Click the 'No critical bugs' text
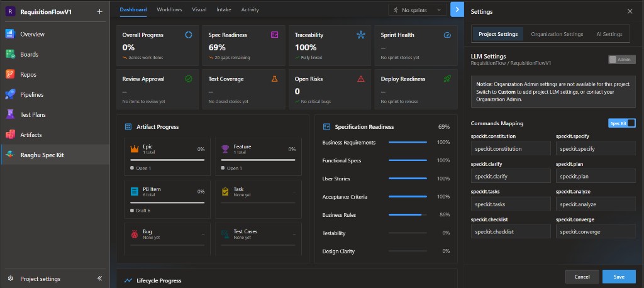 tap(316, 101)
